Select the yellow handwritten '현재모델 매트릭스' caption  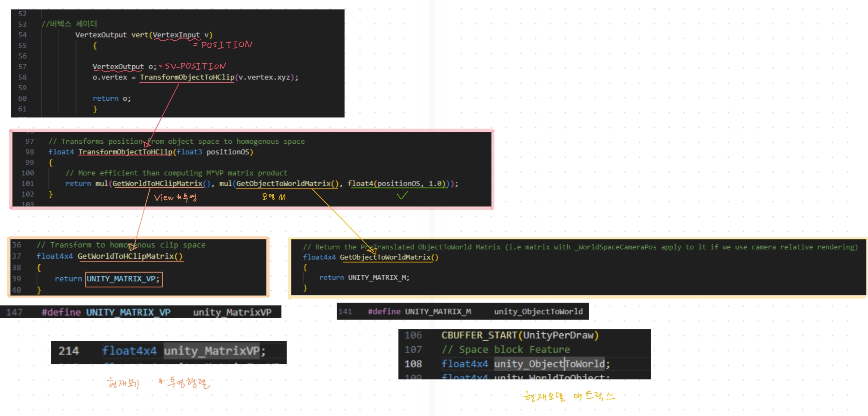coord(569,396)
